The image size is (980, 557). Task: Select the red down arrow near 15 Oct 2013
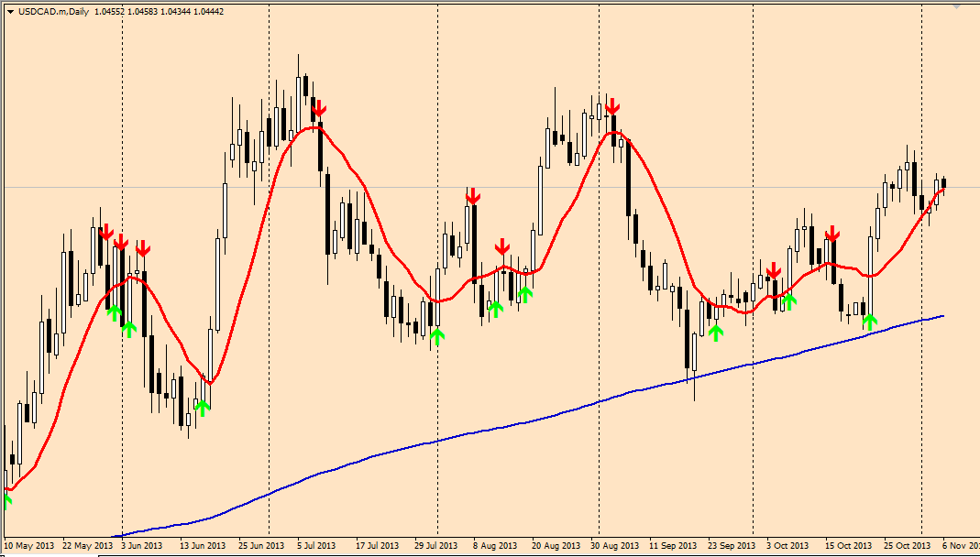point(831,235)
